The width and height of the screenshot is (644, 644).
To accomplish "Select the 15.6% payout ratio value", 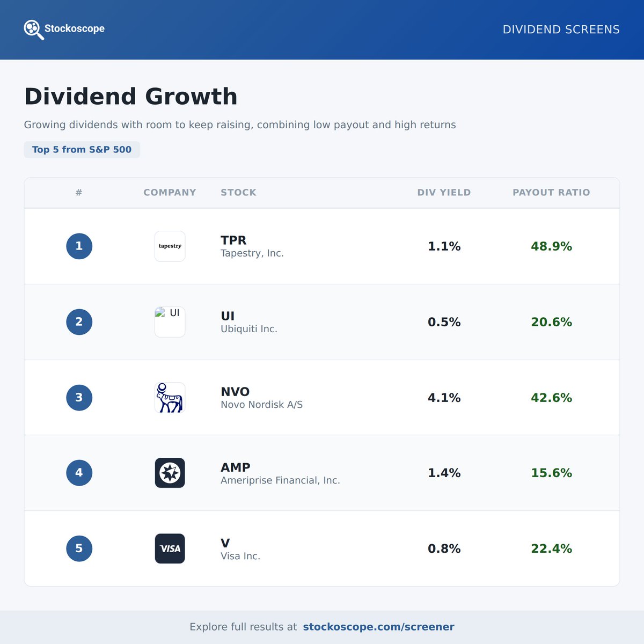I will pyautogui.click(x=551, y=473).
